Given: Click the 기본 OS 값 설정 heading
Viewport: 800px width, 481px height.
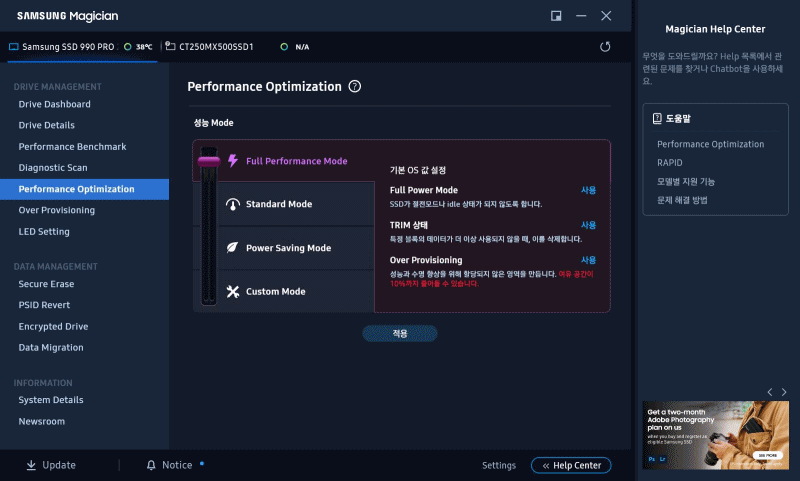Looking at the screenshot, I should click(x=418, y=170).
